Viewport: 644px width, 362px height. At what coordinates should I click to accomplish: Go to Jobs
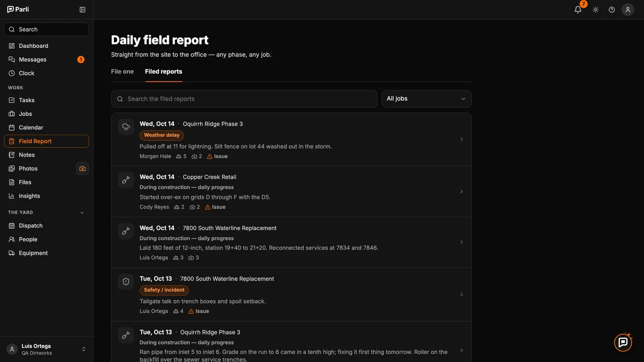(x=46, y=114)
